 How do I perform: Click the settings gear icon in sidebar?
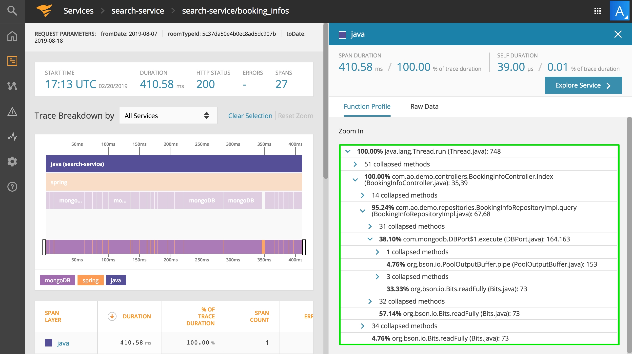[12, 161]
